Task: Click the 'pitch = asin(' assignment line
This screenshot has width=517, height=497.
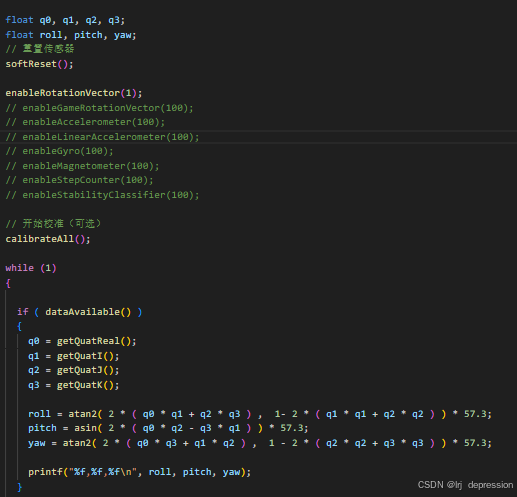Action: pyautogui.click(x=168, y=428)
